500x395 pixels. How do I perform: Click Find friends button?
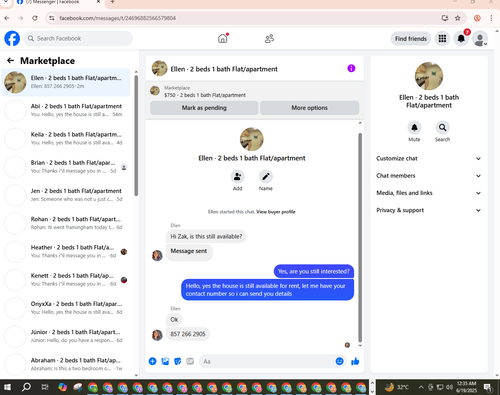[411, 39]
